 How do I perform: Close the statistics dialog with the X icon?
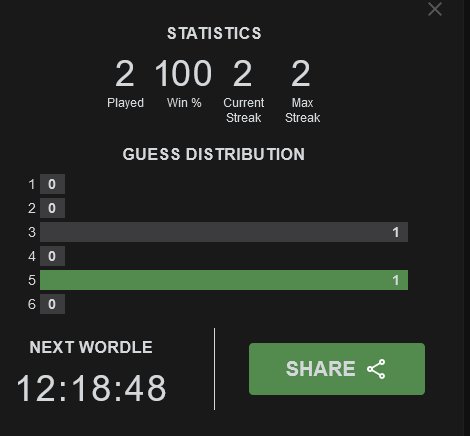point(435,9)
